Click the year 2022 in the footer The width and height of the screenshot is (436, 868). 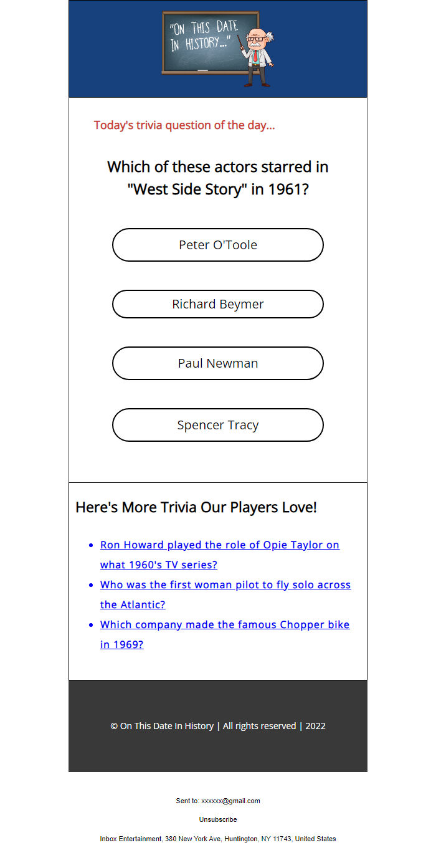[315, 726]
